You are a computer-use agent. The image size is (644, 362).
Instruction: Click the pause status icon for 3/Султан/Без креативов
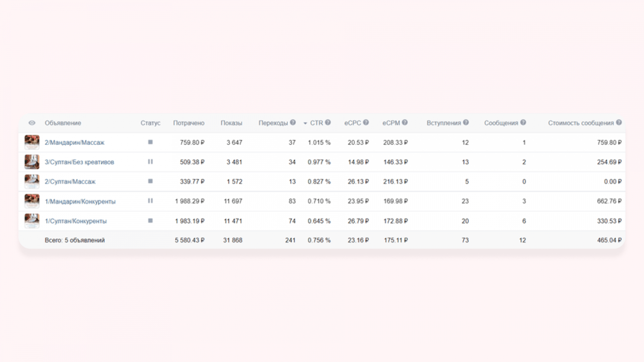150,162
